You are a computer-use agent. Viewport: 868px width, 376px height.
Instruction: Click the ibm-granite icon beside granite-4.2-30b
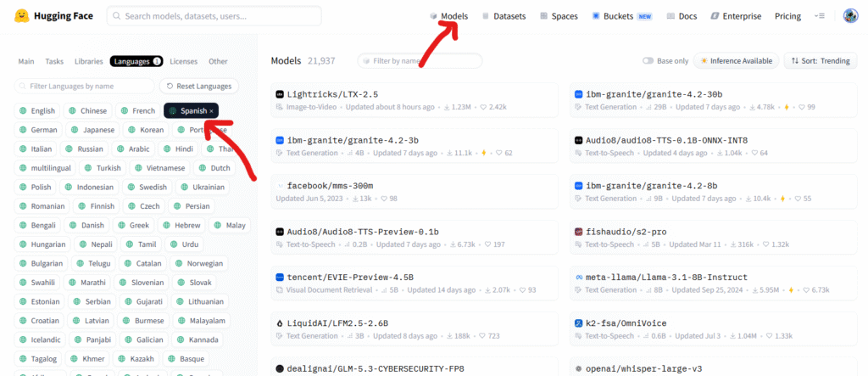coord(578,94)
